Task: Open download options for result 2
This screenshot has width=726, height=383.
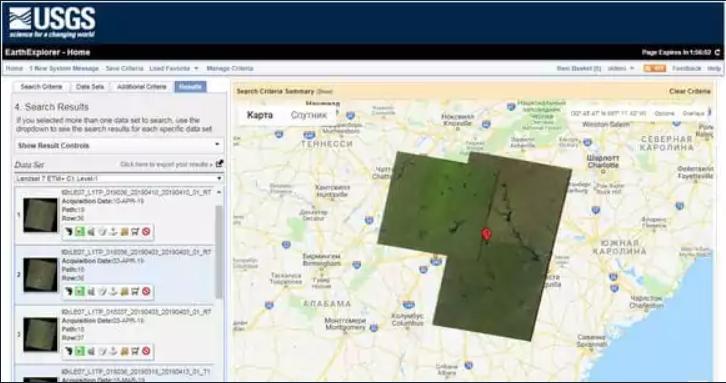Action: click(113, 291)
